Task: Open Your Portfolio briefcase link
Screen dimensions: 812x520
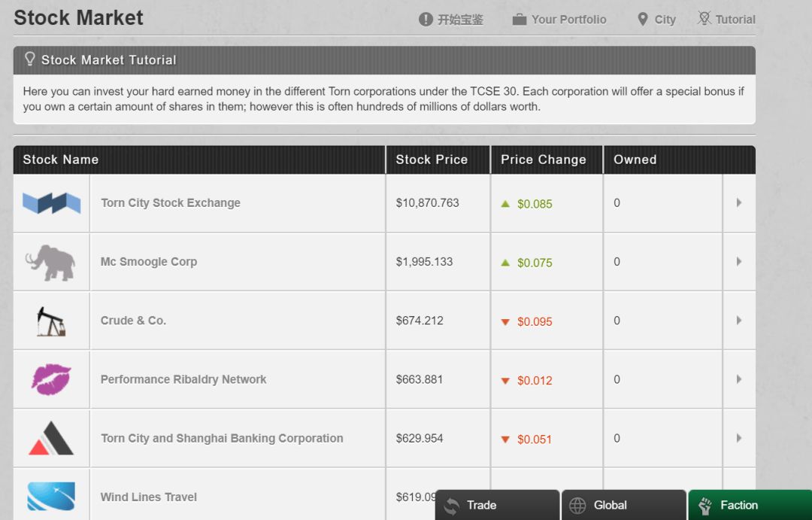Action: [x=559, y=20]
